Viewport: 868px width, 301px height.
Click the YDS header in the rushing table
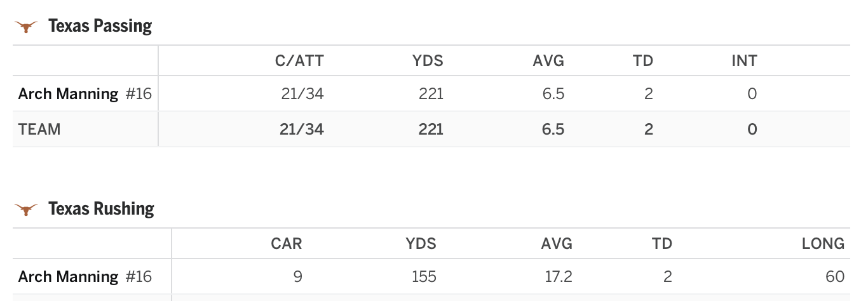point(421,243)
